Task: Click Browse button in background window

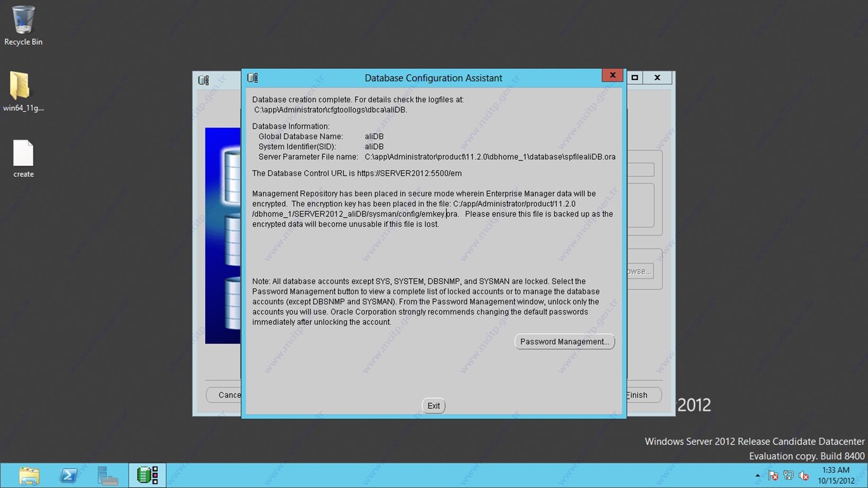Action: tap(639, 271)
